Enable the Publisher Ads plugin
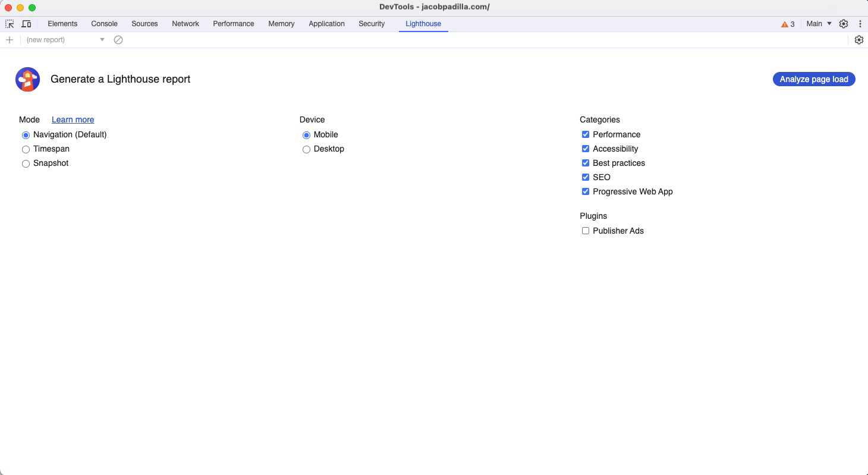868x475 pixels. (x=586, y=231)
